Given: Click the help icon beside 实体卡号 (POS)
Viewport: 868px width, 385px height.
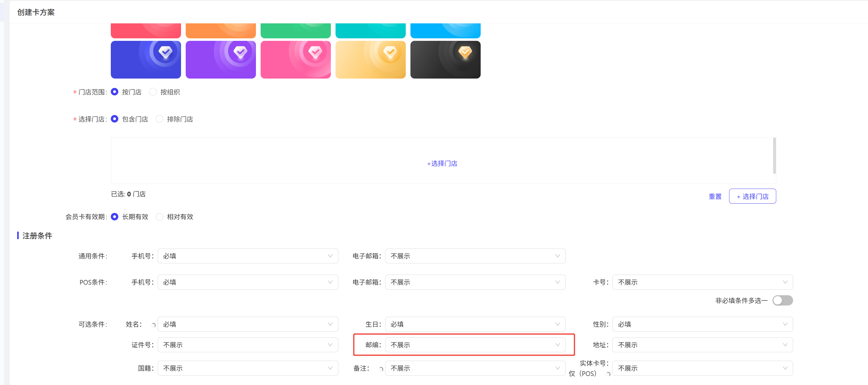Looking at the screenshot, I should coord(608,374).
